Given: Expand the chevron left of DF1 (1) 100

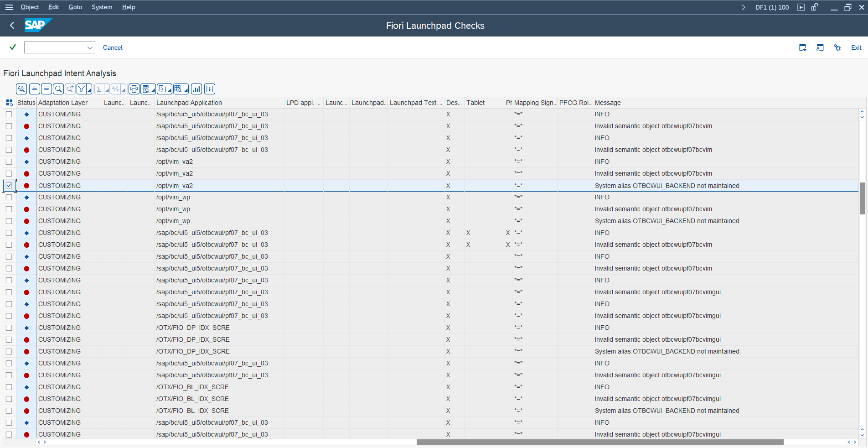Looking at the screenshot, I should click(x=744, y=7).
